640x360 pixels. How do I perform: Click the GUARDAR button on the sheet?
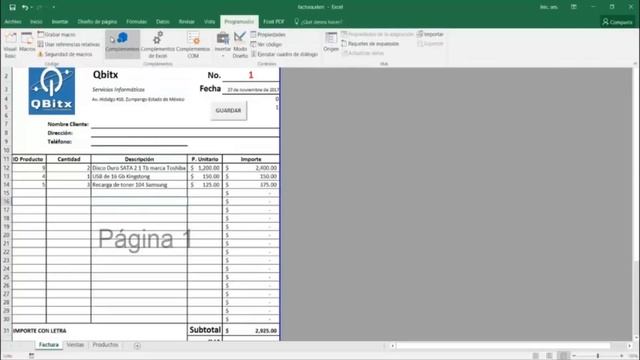tap(228, 111)
